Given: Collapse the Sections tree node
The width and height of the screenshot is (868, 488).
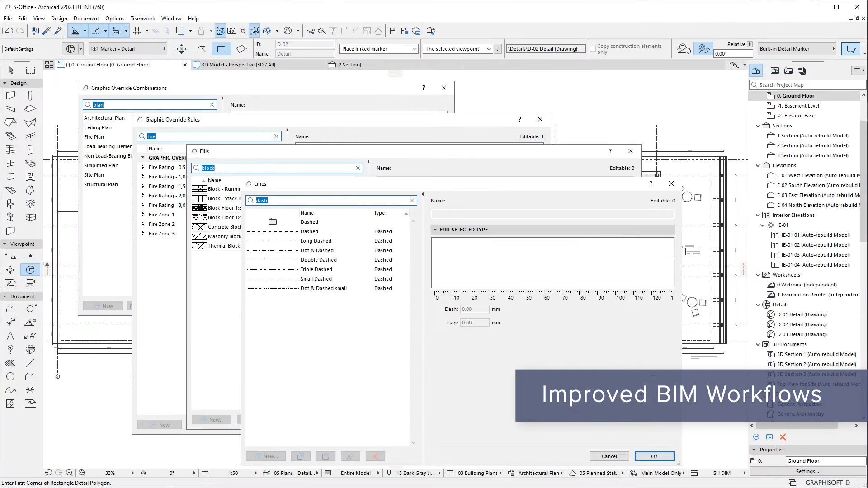Looking at the screenshot, I should click(x=758, y=126).
